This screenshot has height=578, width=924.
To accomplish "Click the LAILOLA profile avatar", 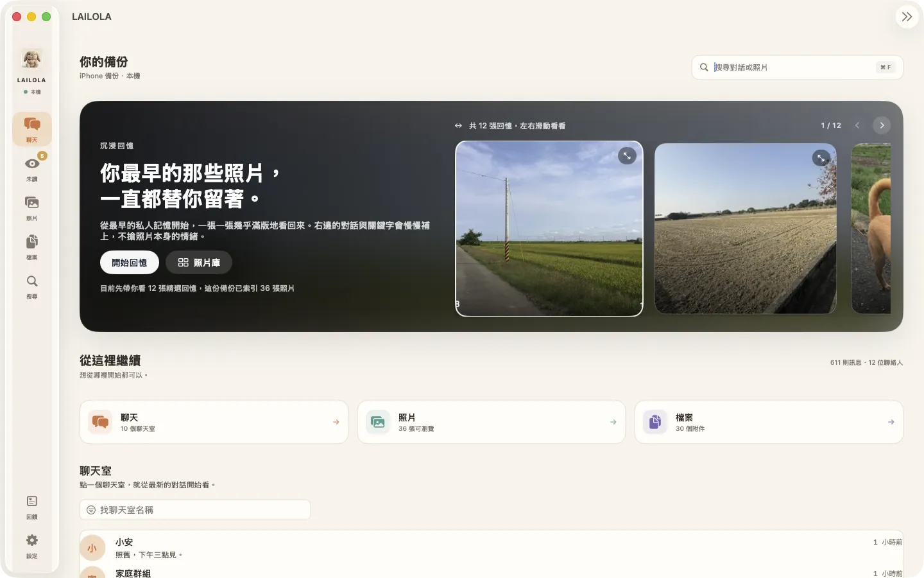I will (x=32, y=59).
